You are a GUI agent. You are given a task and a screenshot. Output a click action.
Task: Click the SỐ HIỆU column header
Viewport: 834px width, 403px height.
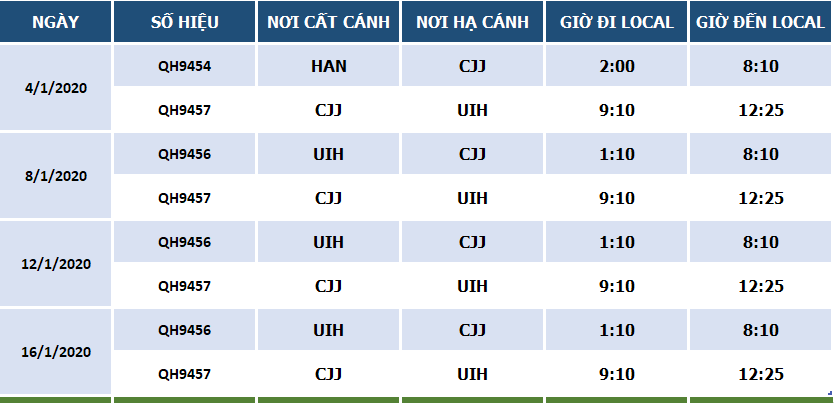click(x=184, y=22)
